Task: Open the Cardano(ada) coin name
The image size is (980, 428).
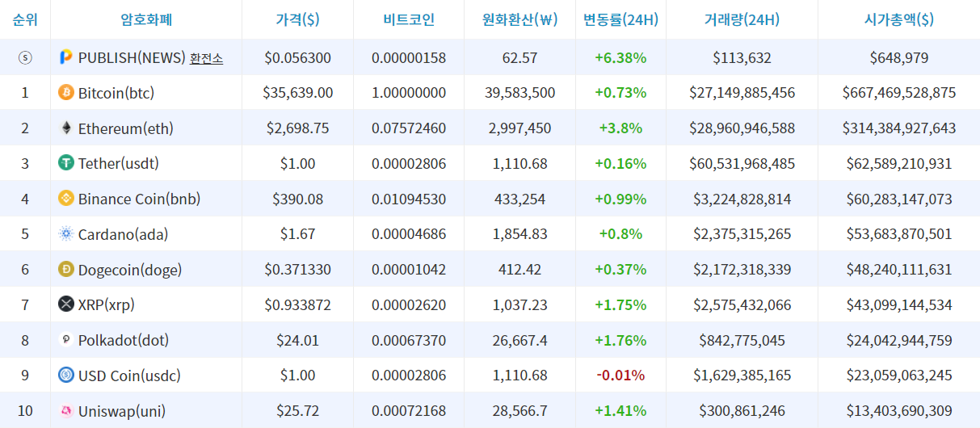Action: click(124, 234)
